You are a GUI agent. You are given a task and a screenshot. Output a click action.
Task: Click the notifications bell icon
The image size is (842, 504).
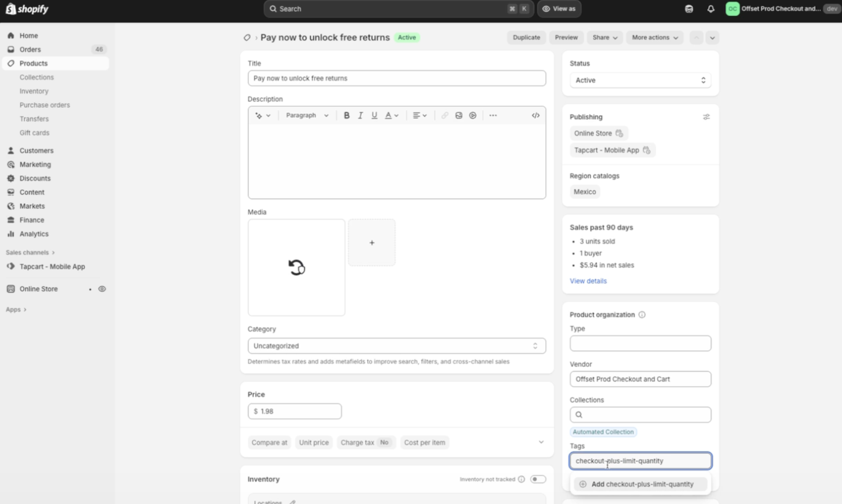pos(710,9)
